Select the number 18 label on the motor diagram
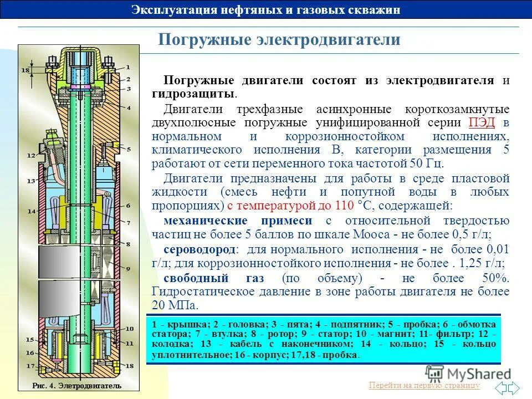Viewport: 532px width, 399px height. (x=25, y=70)
